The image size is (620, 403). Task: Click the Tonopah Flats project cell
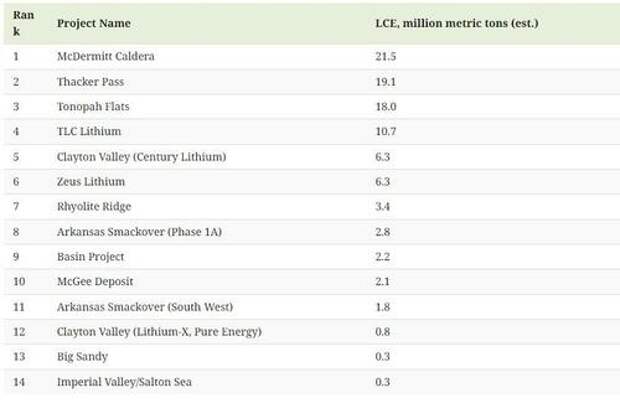click(94, 106)
